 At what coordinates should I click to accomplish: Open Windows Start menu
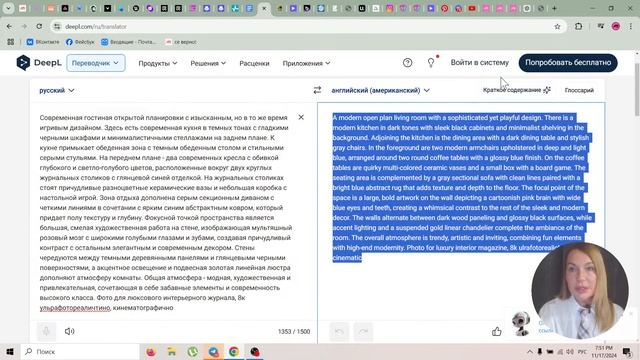[10, 351]
